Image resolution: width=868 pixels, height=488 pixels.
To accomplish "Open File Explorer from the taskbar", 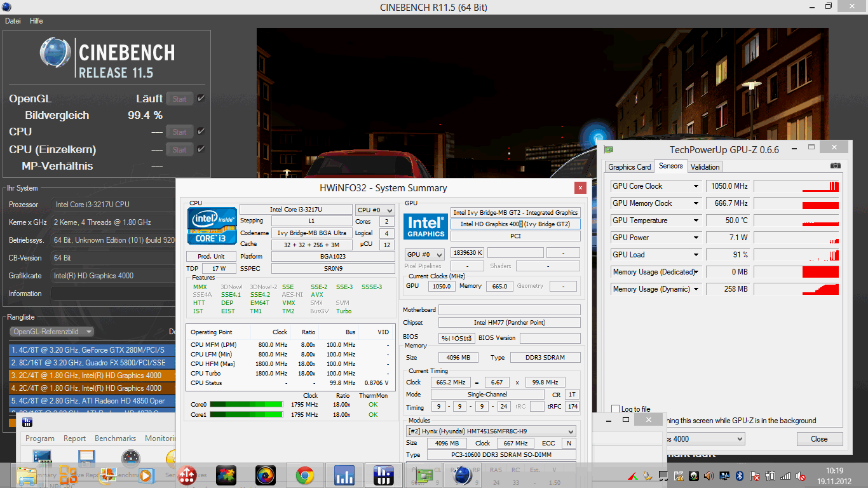I will pos(27,475).
